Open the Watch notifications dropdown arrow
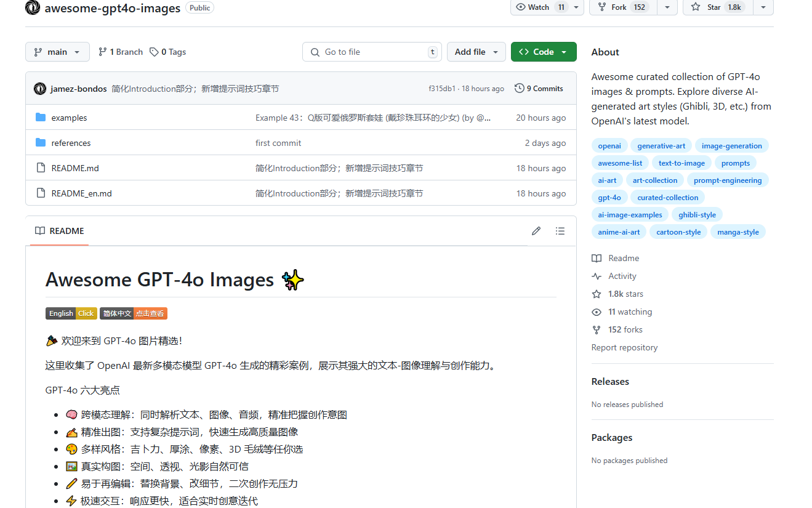The height and width of the screenshot is (508, 812). coord(577,7)
